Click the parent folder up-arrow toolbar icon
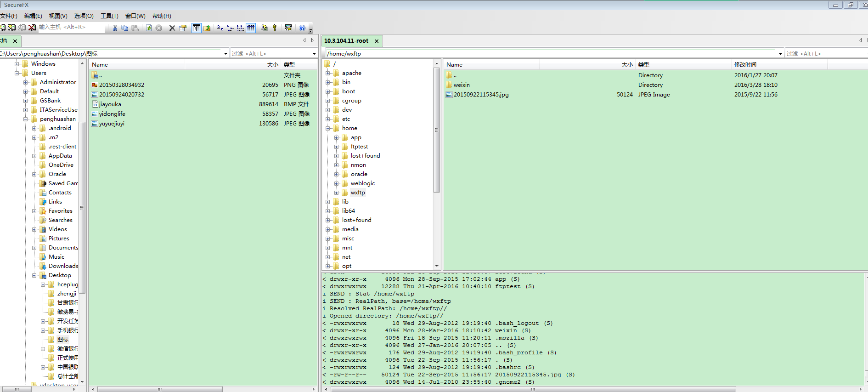 [207, 28]
